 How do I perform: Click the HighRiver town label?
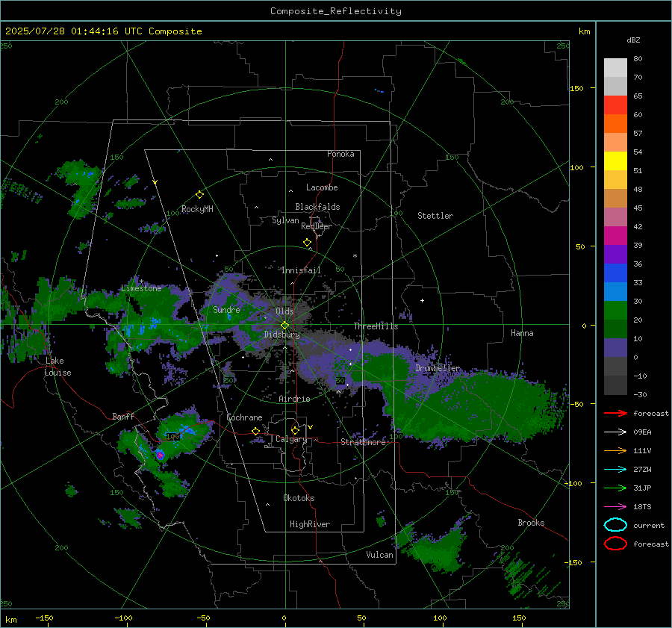310,524
